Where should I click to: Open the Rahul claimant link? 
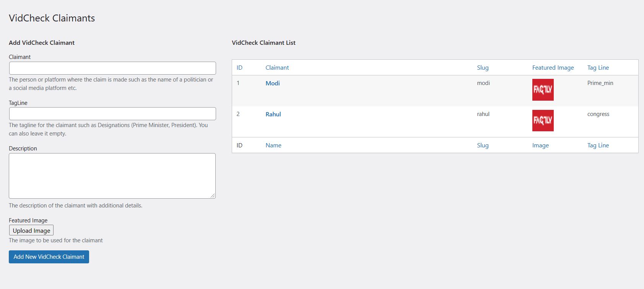coord(273,114)
